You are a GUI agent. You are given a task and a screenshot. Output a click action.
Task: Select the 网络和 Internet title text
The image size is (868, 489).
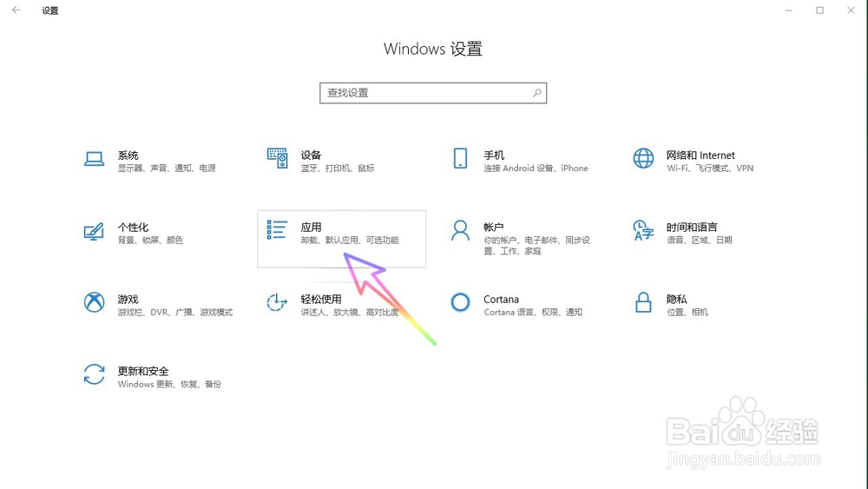pos(700,155)
